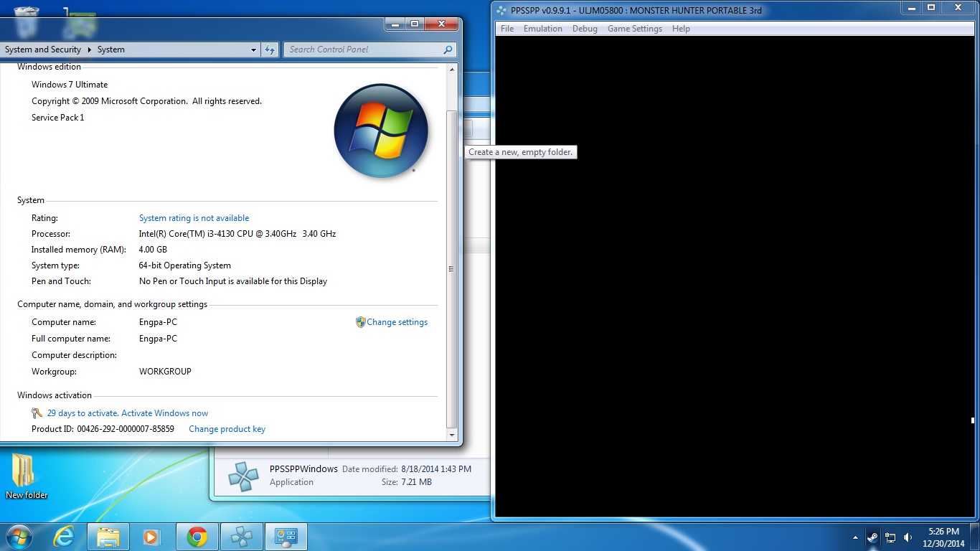
Task: Click the arrow between System and Security and System
Action: pyautogui.click(x=90, y=50)
